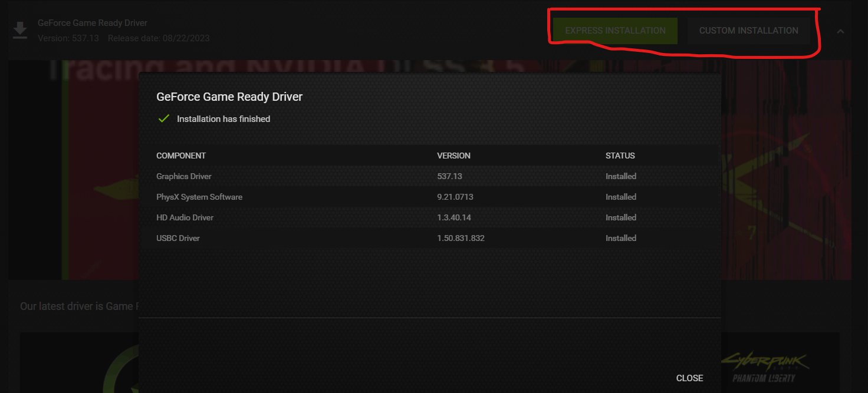868x393 pixels.
Task: Click version value 9.21.0713
Action: pos(455,197)
